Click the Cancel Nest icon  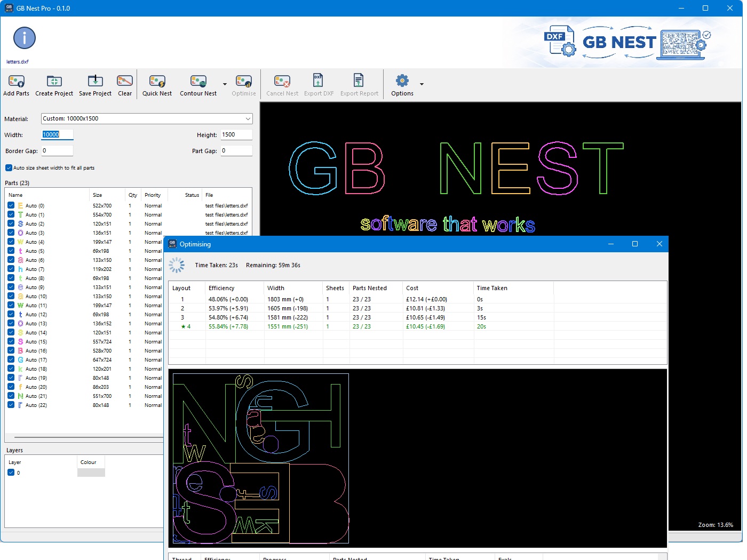point(282,81)
